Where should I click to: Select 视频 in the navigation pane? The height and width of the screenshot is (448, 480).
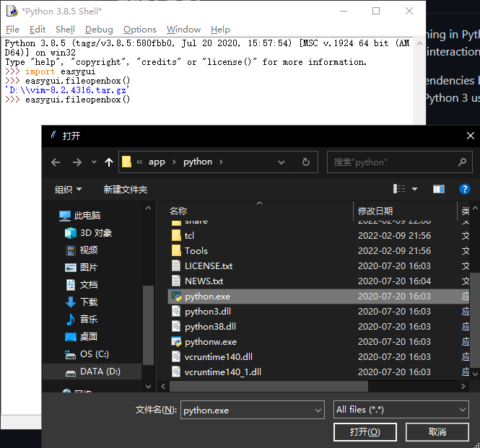pyautogui.click(x=82, y=250)
